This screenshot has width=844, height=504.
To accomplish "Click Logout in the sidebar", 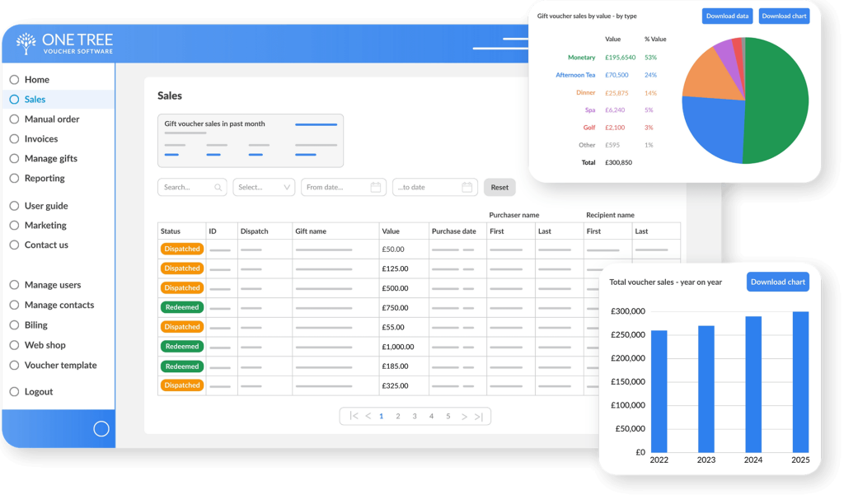I will [39, 391].
